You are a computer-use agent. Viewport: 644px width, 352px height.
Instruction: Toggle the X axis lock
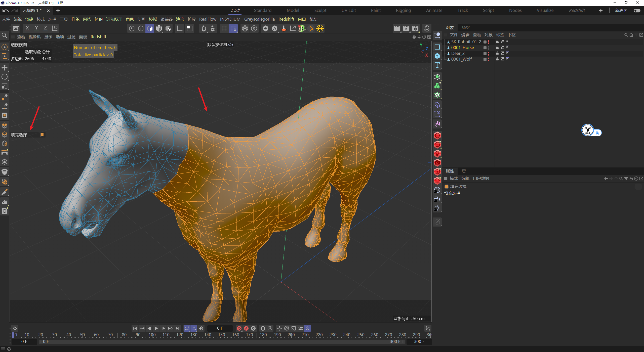pos(27,28)
